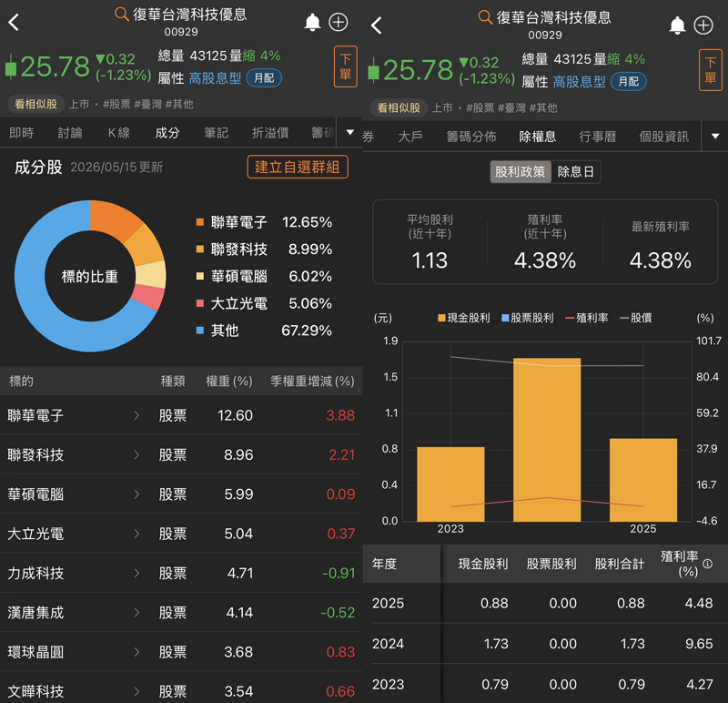Image resolution: width=728 pixels, height=703 pixels.
Task: Tap the 標的比重 donut chart center
Action: pyautogui.click(x=90, y=277)
